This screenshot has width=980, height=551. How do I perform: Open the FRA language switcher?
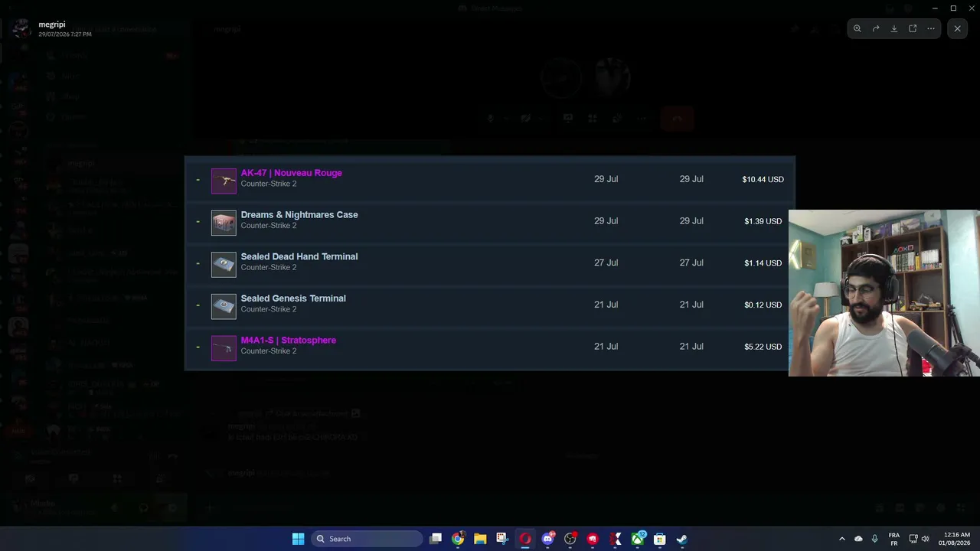click(894, 539)
